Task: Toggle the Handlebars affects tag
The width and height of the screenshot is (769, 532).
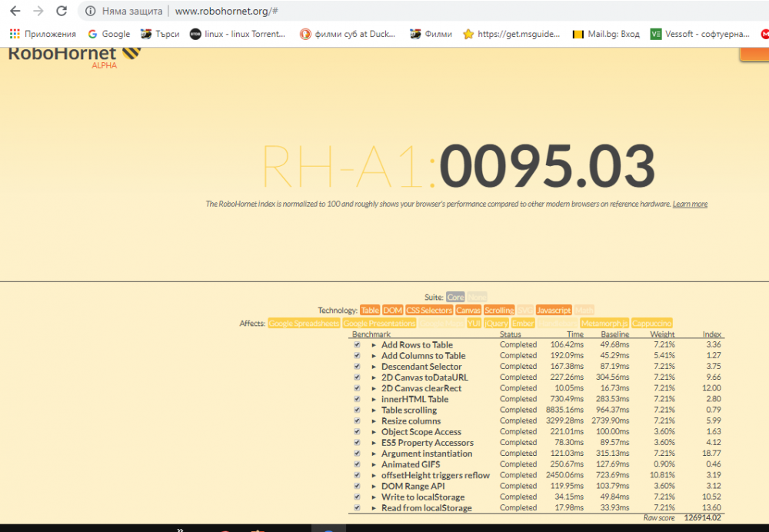Action: click(x=557, y=324)
